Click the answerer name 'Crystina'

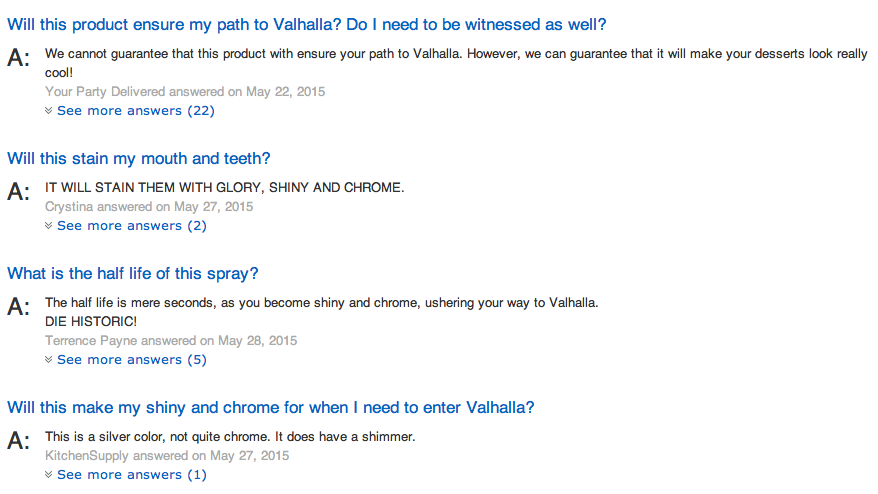click(x=69, y=207)
